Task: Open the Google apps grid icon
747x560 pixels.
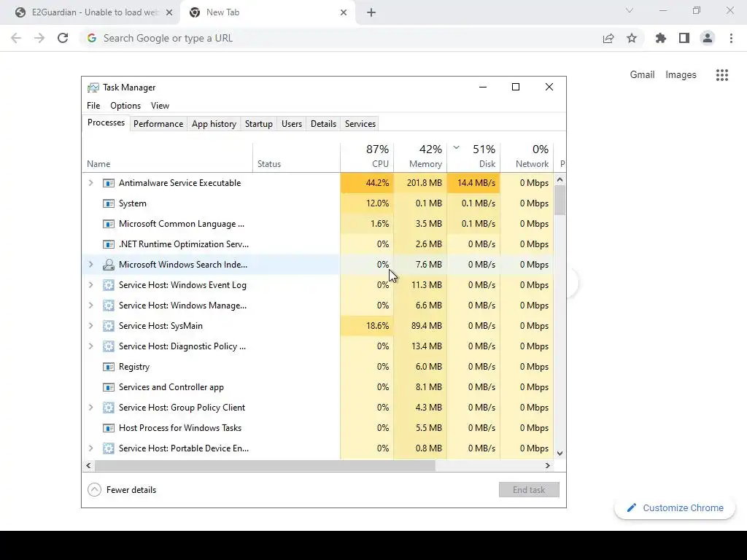Action: pos(722,75)
